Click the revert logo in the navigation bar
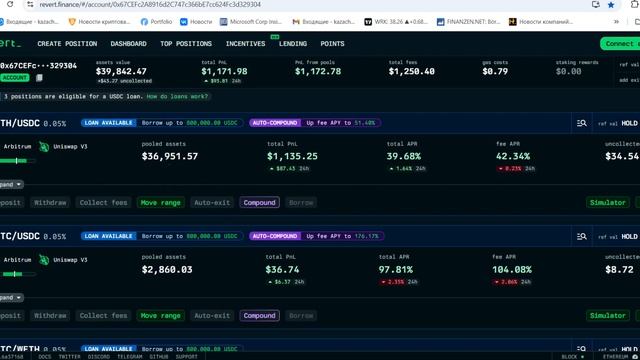640x360 pixels. [x=11, y=43]
